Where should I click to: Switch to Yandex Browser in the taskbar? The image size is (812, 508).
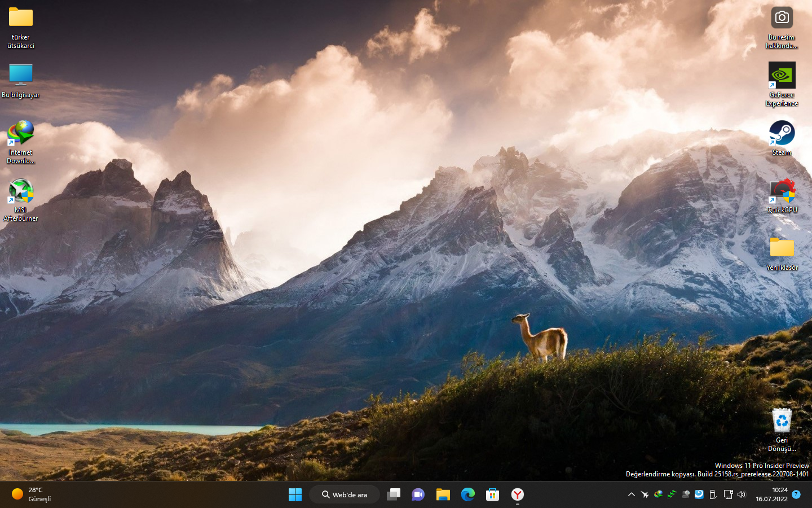coord(518,495)
